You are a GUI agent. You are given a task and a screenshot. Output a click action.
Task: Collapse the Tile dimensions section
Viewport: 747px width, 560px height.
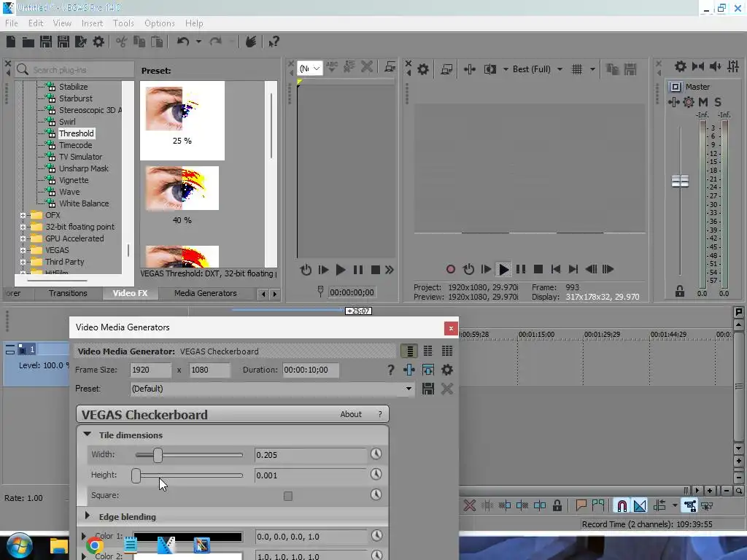(88, 435)
